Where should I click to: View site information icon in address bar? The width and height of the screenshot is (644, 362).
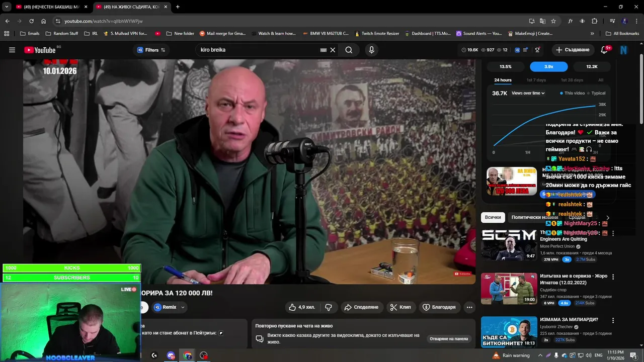(x=58, y=21)
